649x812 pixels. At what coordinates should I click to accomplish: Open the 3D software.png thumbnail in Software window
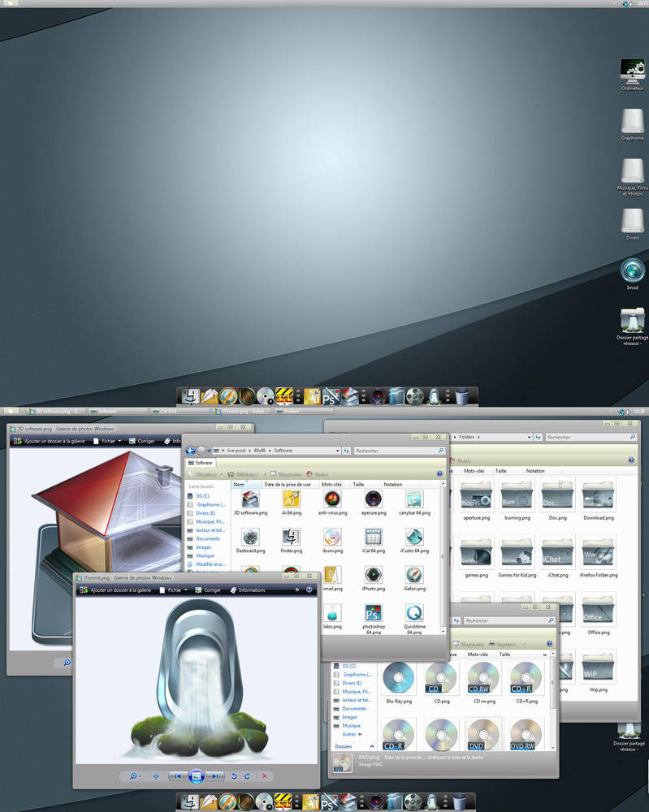(x=250, y=499)
